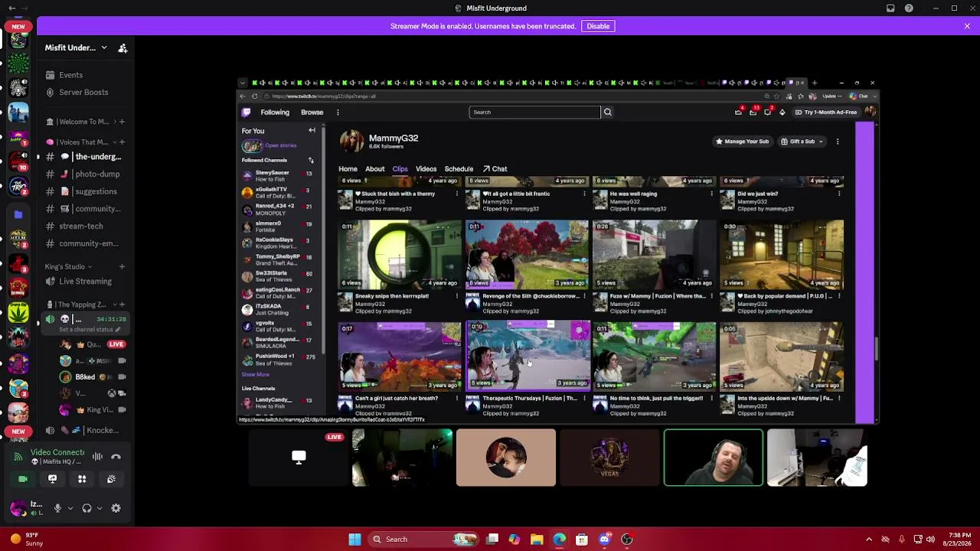
Task: Open the Discord inbox icon in the title bar
Action: pyautogui.click(x=890, y=8)
